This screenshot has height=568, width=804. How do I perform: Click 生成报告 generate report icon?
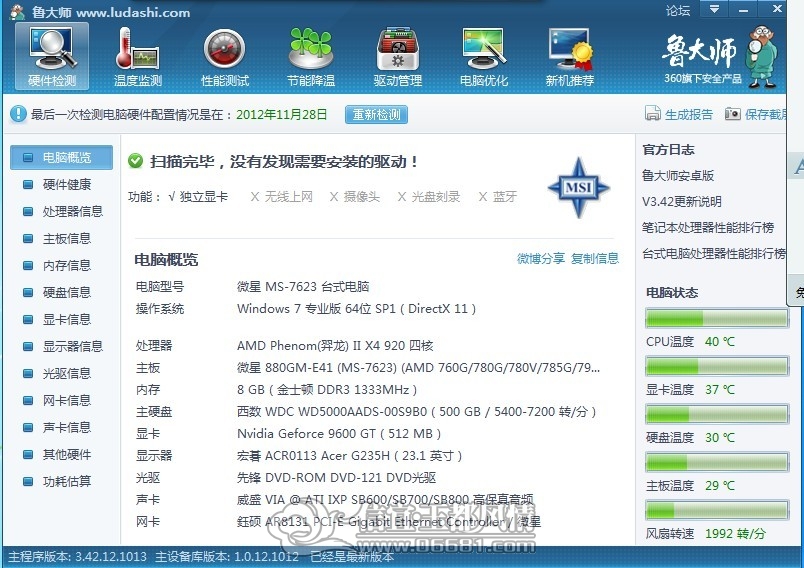click(652, 114)
